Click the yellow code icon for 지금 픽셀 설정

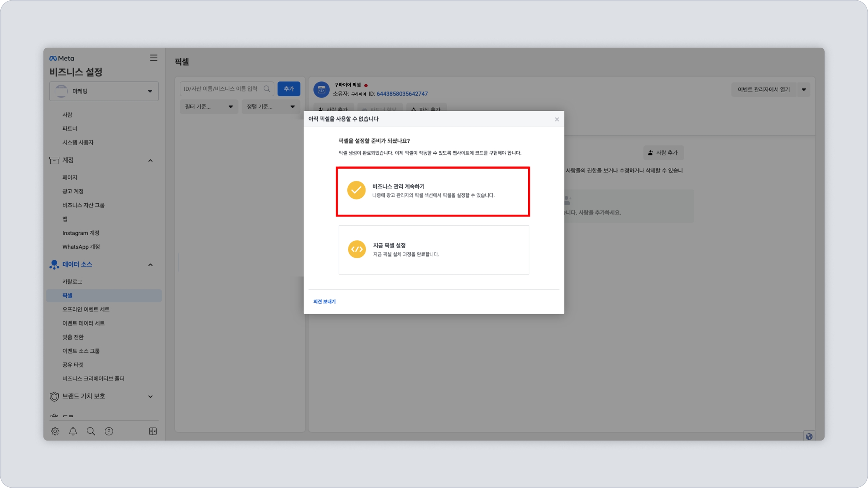pos(356,249)
